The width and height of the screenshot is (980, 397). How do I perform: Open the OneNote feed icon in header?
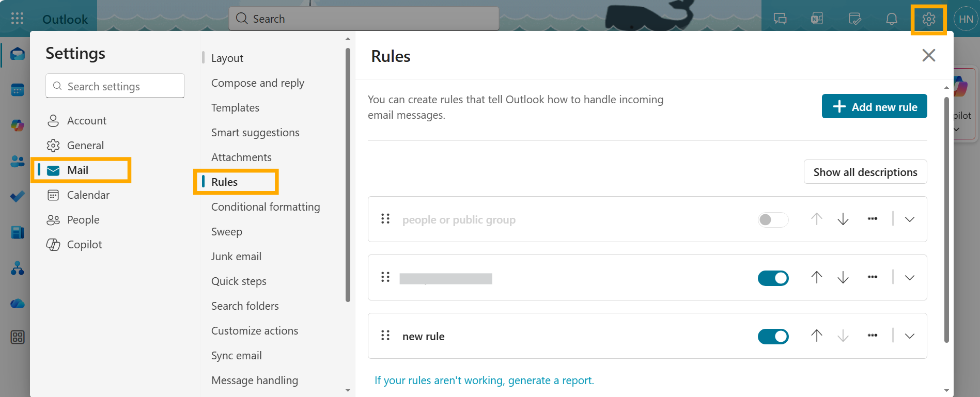(x=817, y=19)
